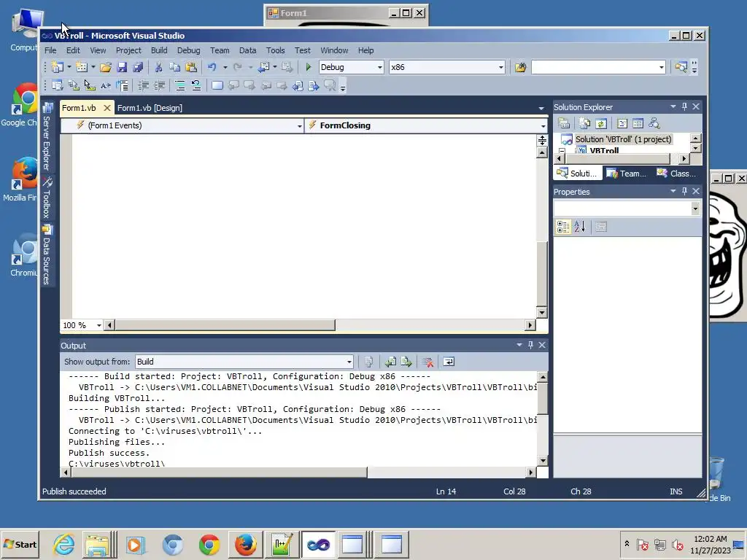Open the (Form1 Events) class dropdown
This screenshot has height=560, width=747.
[x=300, y=125]
